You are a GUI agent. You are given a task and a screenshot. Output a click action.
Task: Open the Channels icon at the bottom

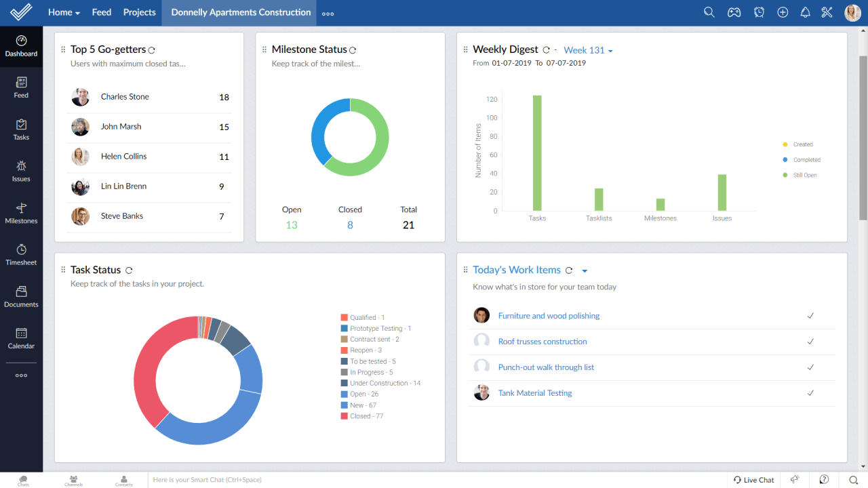(73, 480)
